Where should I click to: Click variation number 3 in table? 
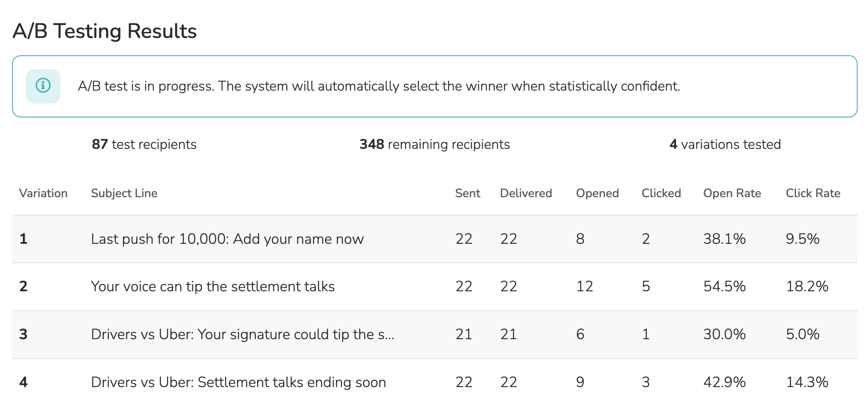23,334
